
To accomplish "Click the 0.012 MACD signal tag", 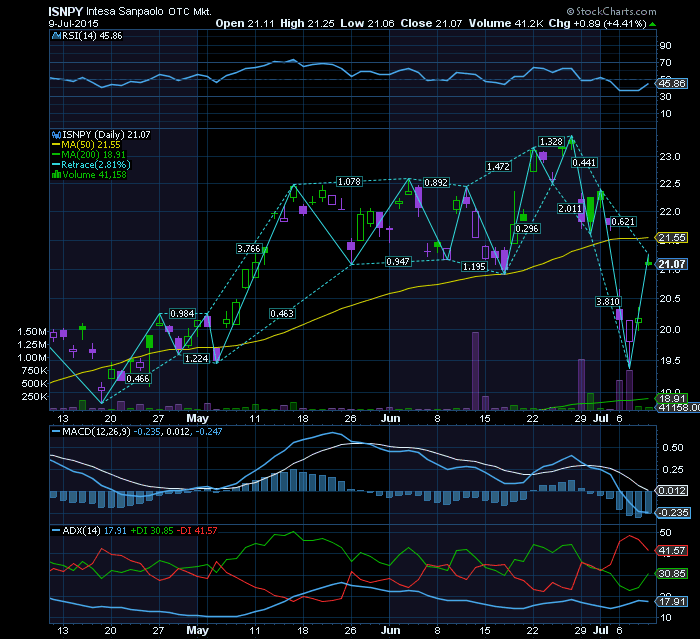I will (x=671, y=490).
